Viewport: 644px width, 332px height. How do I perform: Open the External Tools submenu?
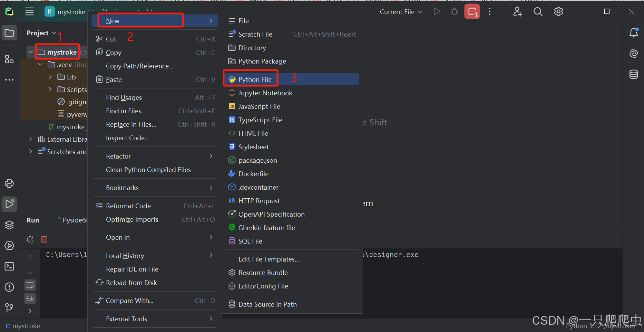point(155,319)
